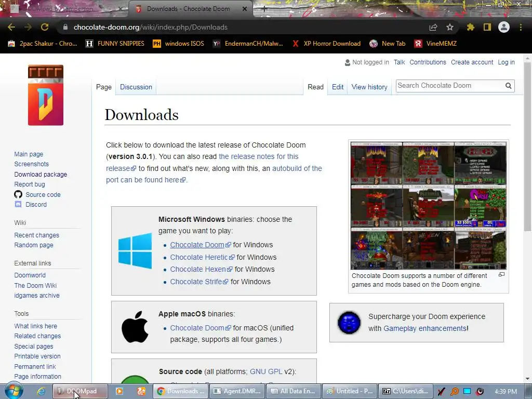Screen dimensions: 532x399
Task: Open Report bug sidebar link
Action: [30, 184]
